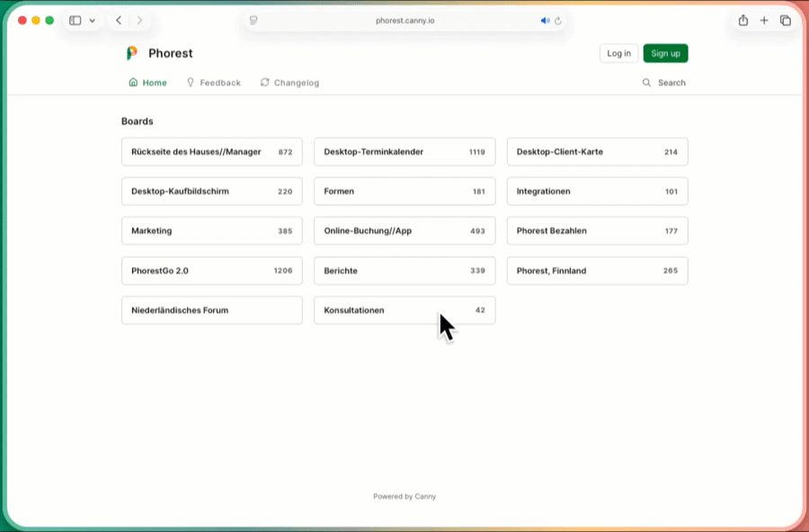The height and width of the screenshot is (532, 809).
Task: Switch to the Feedback tab
Action: click(x=214, y=83)
